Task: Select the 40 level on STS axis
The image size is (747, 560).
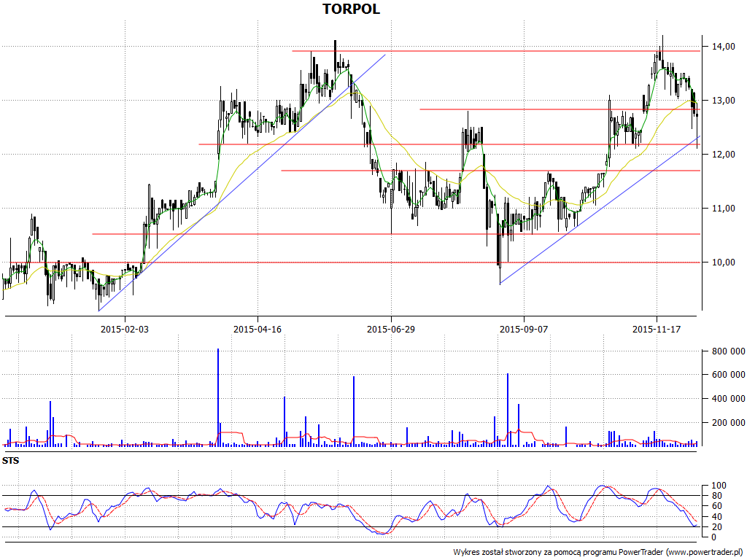Action: [716, 517]
